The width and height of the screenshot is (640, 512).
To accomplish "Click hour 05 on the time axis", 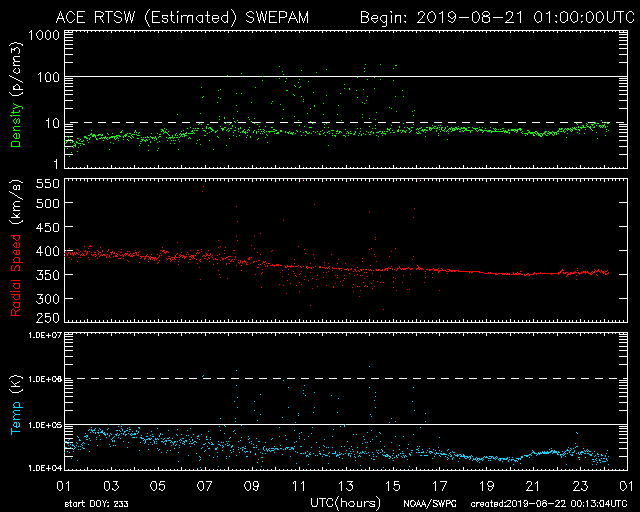I will [x=158, y=485].
